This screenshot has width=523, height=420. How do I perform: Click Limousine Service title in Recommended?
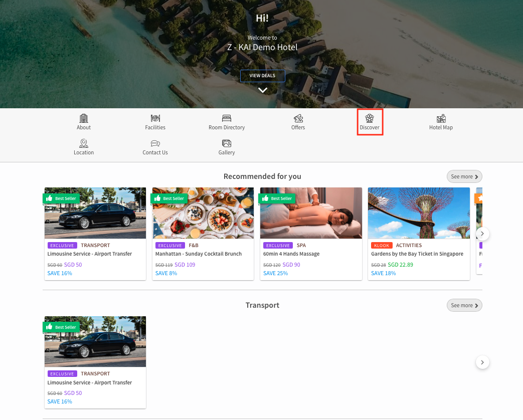(90, 254)
